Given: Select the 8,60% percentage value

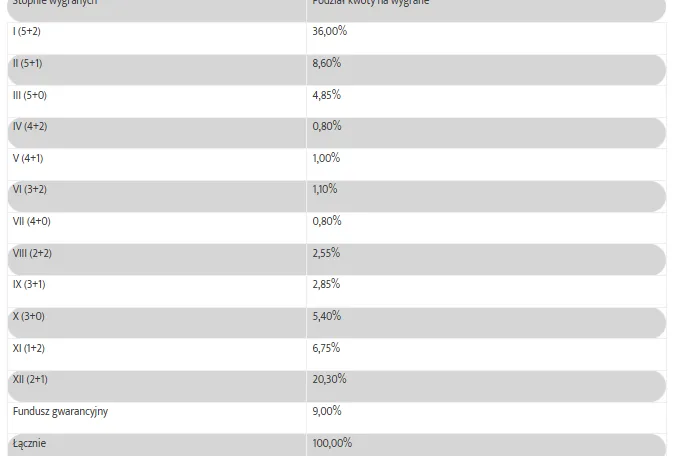Looking at the screenshot, I should tap(327, 64).
